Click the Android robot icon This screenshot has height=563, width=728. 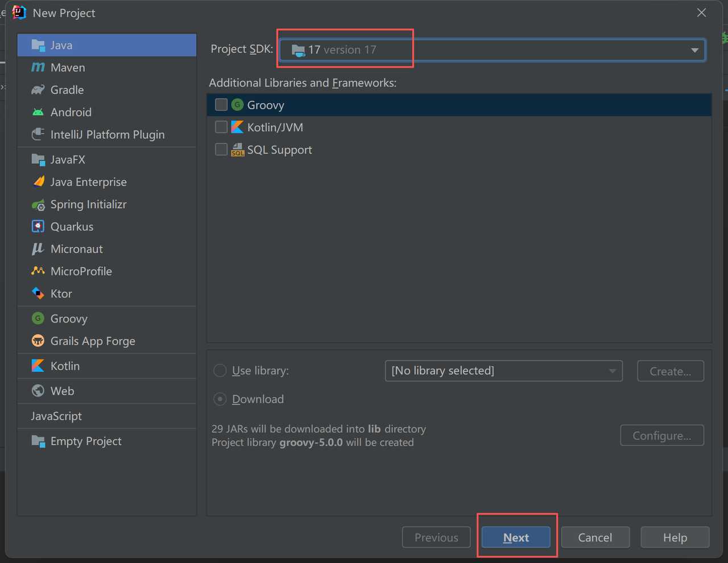(38, 113)
